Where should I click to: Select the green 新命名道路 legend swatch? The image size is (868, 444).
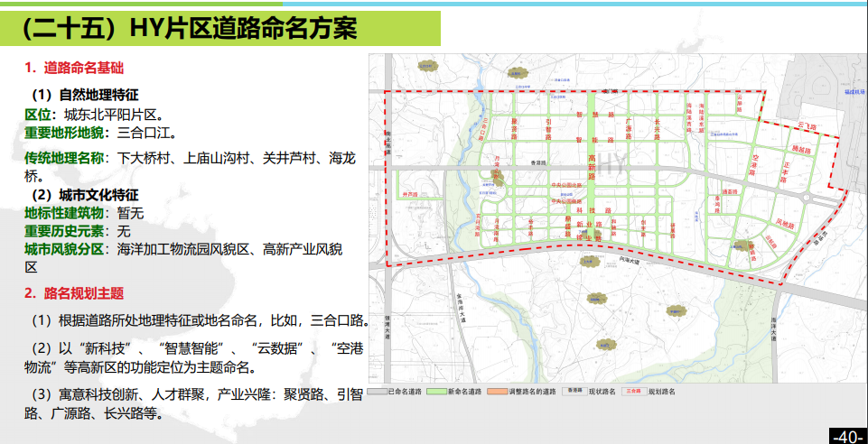pos(435,392)
